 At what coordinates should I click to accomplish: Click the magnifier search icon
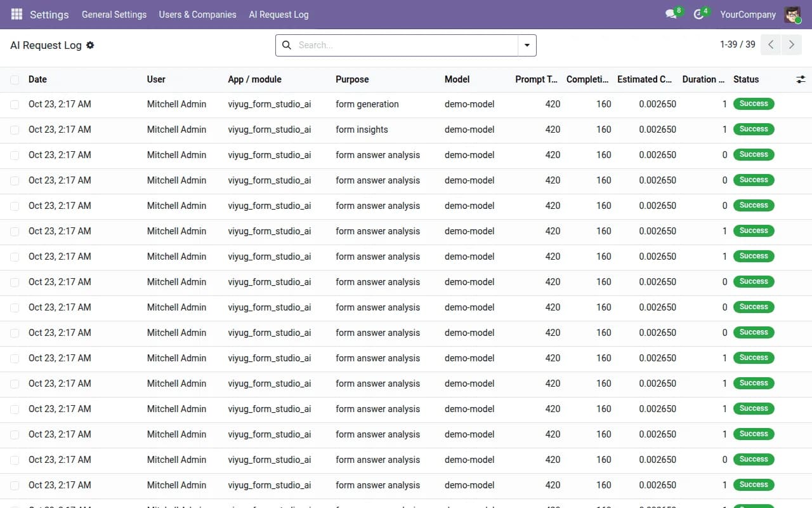pyautogui.click(x=286, y=45)
